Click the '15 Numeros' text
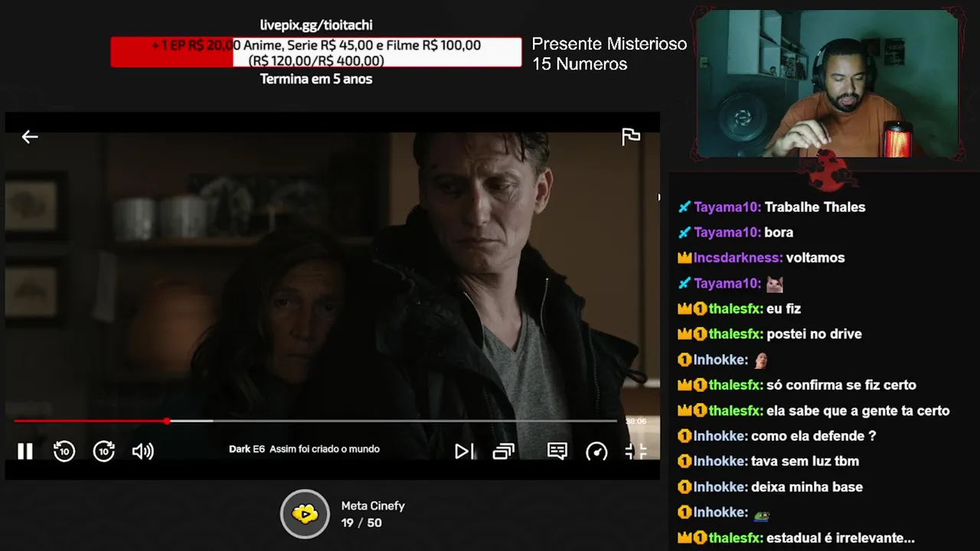 (580, 64)
